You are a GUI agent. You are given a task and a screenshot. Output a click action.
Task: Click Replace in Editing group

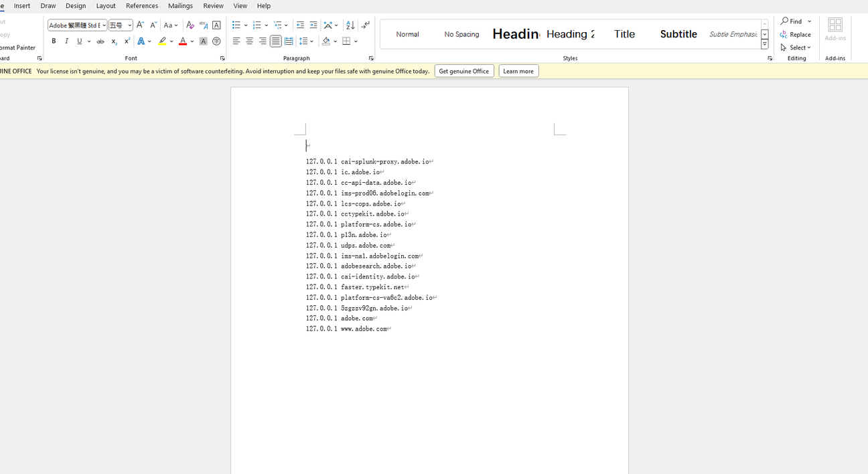click(796, 35)
